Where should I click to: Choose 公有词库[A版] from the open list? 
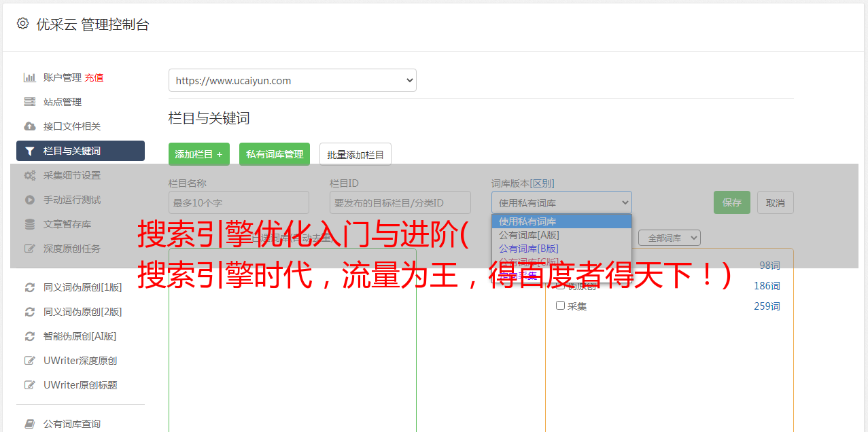pos(561,234)
